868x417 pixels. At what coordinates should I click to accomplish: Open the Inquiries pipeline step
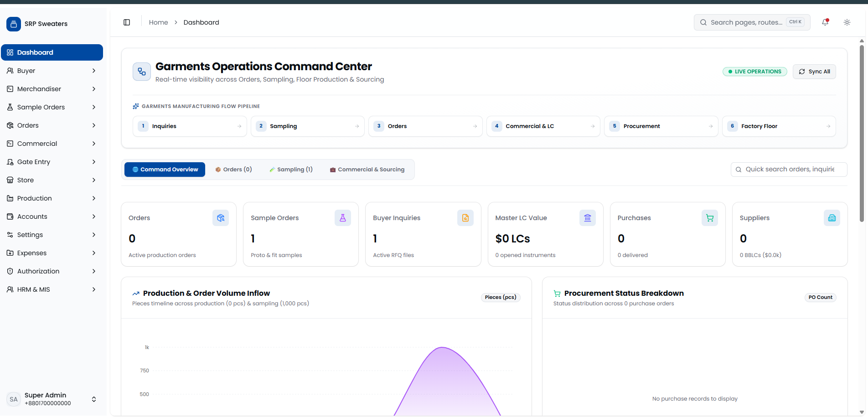click(x=190, y=126)
